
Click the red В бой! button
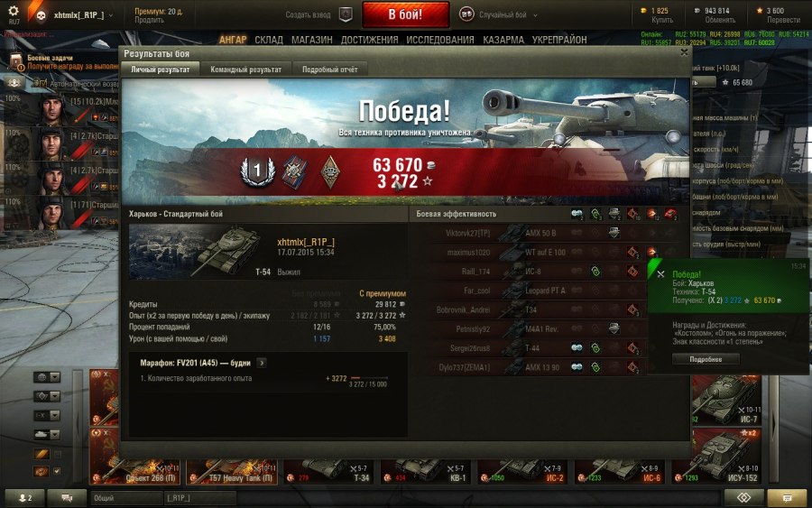click(405, 14)
